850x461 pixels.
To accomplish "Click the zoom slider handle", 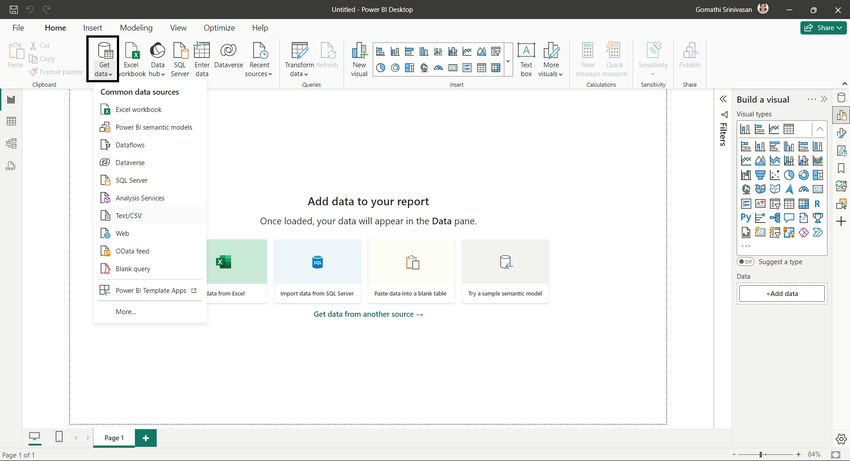I will coord(761,454).
